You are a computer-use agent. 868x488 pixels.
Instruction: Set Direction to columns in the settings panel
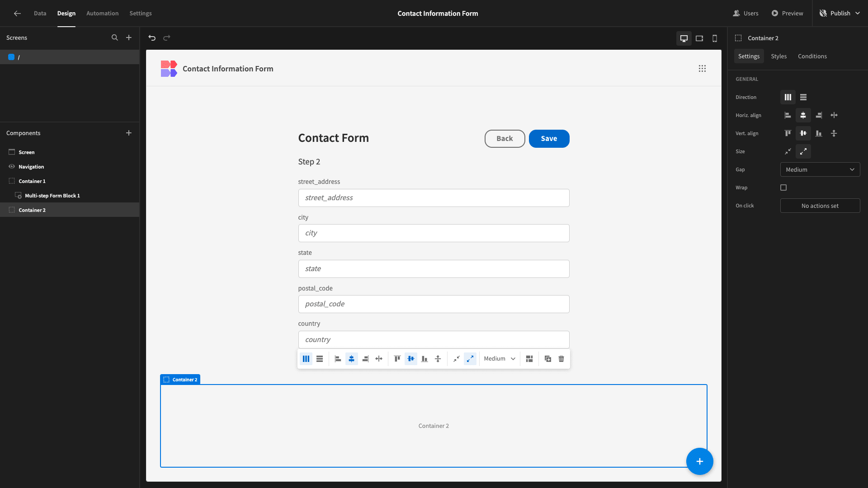[788, 97]
